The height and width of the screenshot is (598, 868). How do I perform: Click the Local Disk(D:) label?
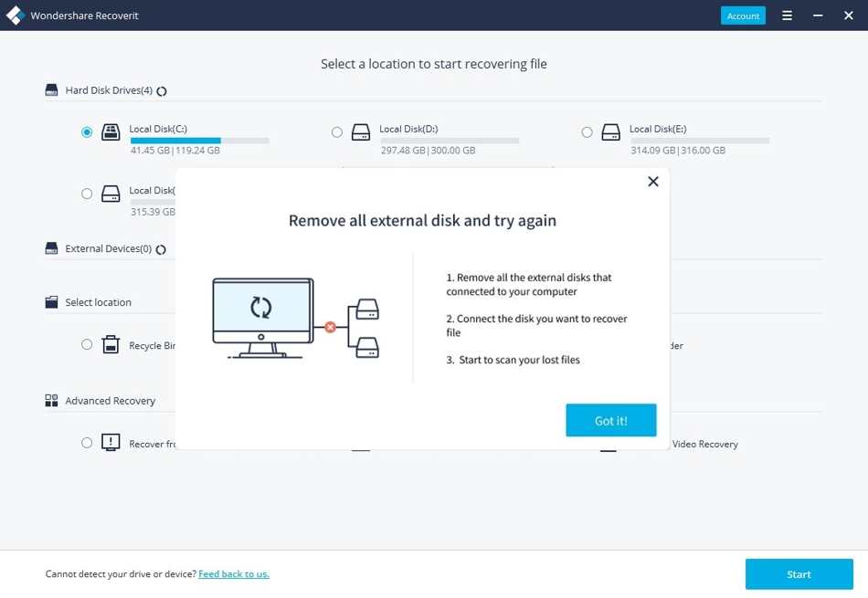(x=408, y=129)
